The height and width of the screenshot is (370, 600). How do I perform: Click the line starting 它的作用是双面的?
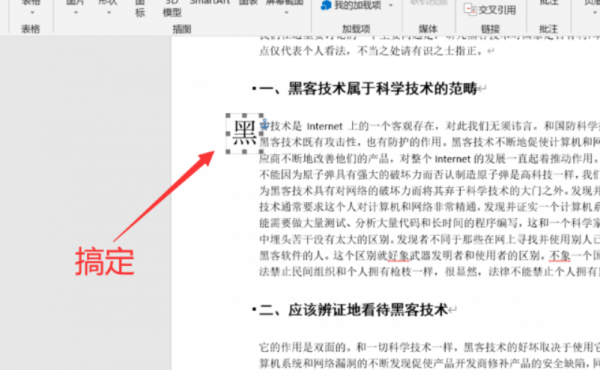pyautogui.click(x=429, y=347)
